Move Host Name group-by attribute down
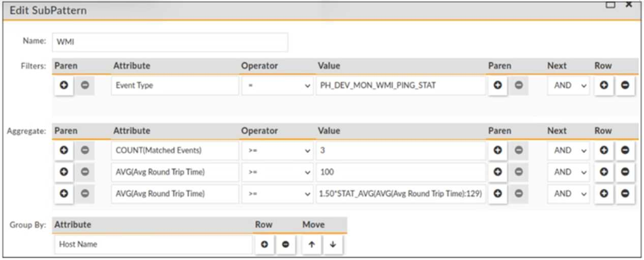 [333, 245]
